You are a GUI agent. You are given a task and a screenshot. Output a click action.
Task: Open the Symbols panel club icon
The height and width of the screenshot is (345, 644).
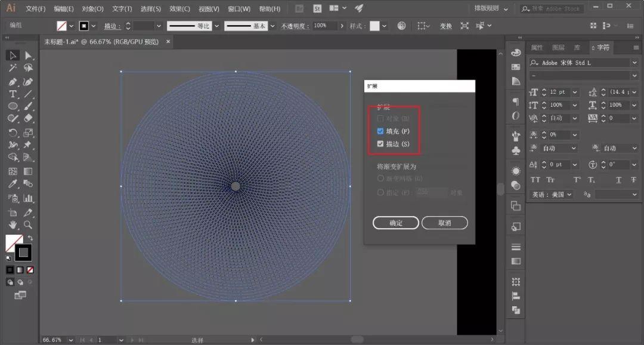point(516,151)
